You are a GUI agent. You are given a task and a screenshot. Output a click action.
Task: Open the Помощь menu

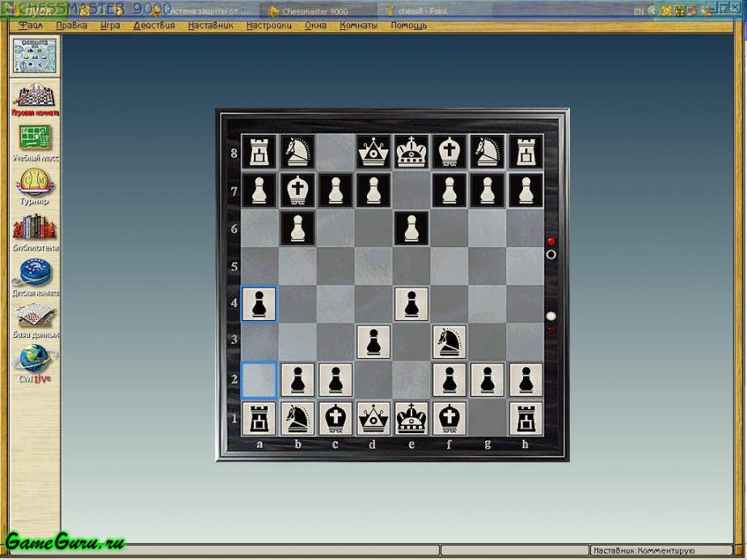(x=409, y=26)
